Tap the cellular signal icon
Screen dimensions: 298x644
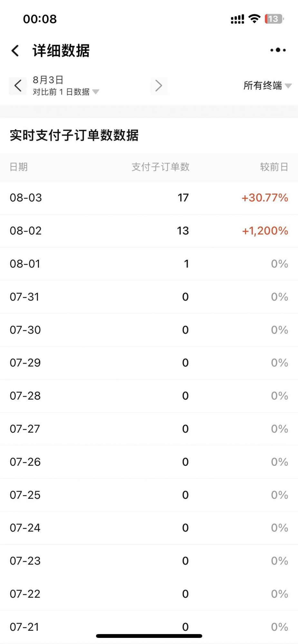click(x=237, y=19)
